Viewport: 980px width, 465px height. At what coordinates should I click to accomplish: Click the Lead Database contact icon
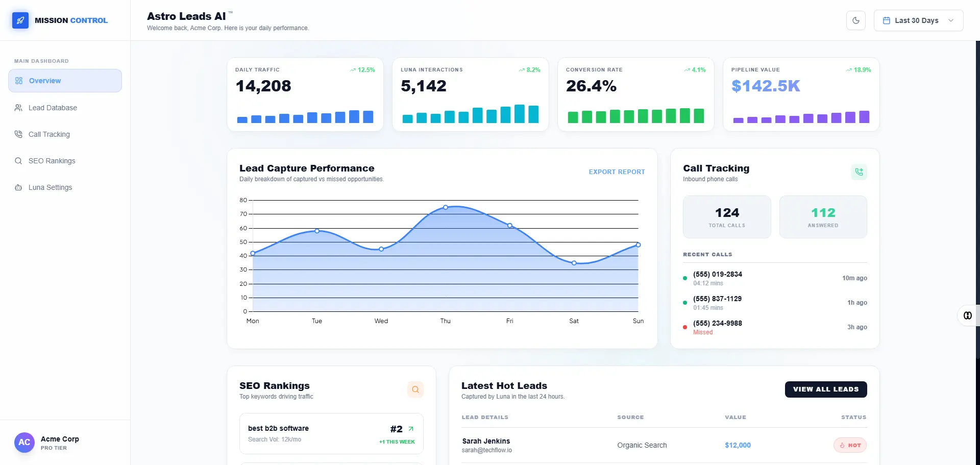(18, 107)
